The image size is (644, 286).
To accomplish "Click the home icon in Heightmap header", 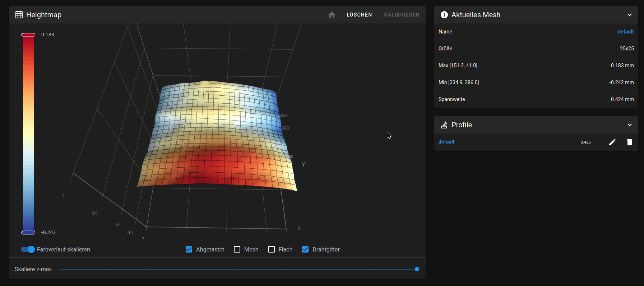I will [x=332, y=15].
